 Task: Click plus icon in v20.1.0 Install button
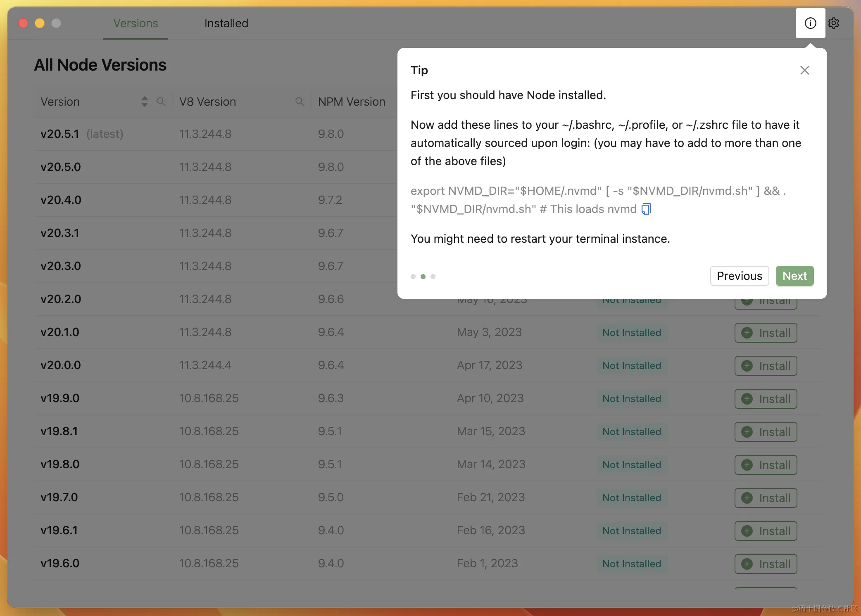pos(747,333)
